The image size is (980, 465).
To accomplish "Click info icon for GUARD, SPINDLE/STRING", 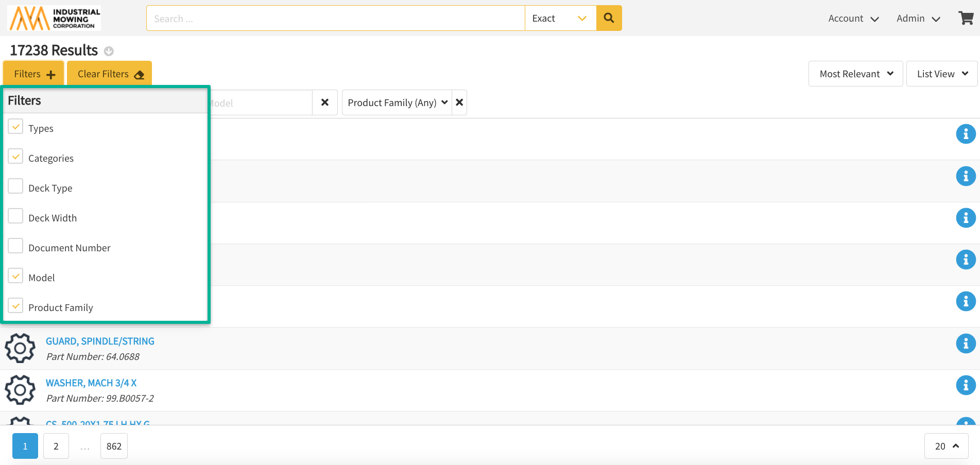I will pos(966,343).
